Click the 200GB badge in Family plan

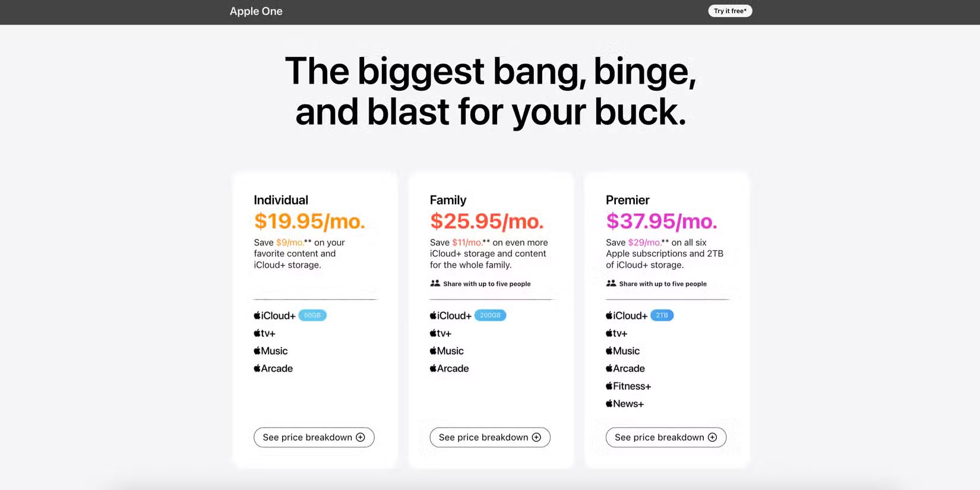click(x=490, y=315)
